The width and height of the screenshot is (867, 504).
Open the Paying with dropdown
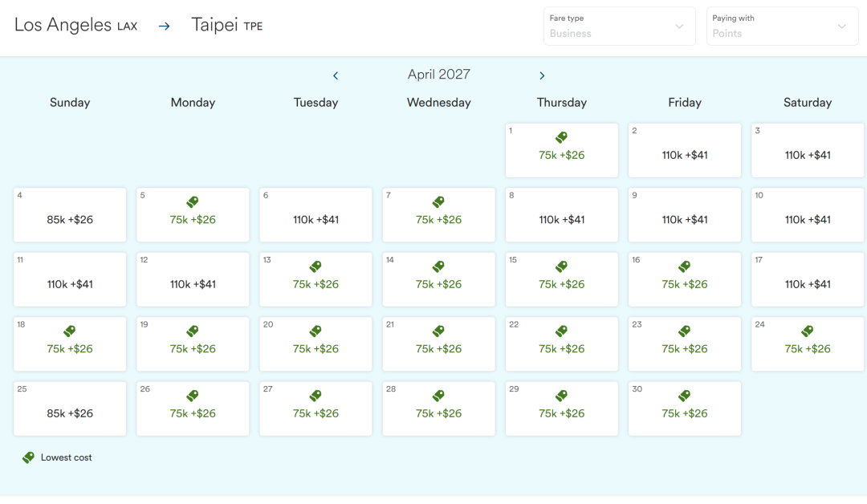click(x=782, y=26)
